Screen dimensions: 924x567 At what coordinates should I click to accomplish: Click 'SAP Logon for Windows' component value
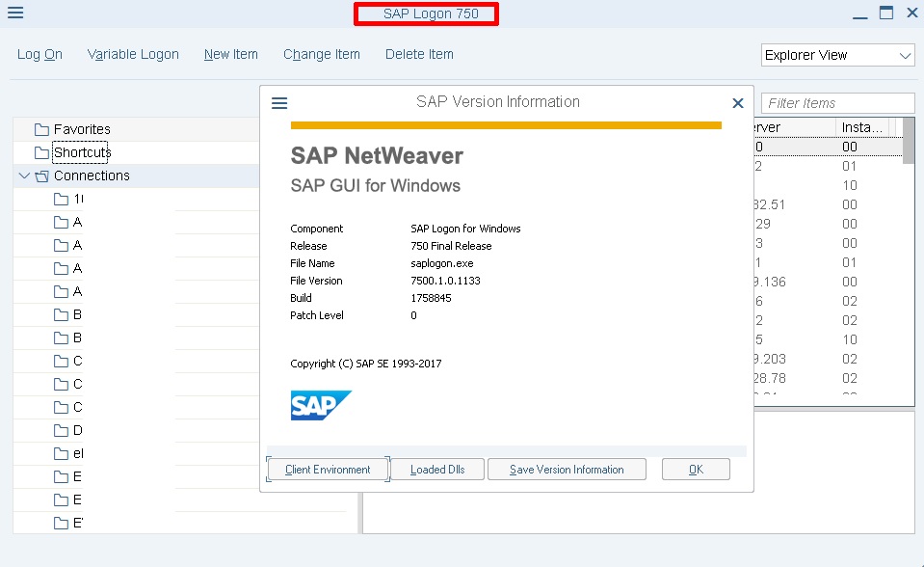coord(465,229)
